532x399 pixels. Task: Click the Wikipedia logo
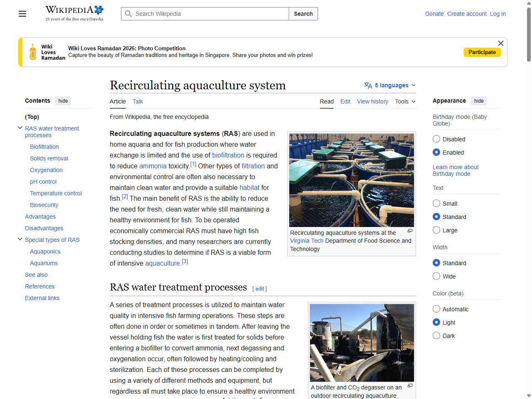coord(74,13)
